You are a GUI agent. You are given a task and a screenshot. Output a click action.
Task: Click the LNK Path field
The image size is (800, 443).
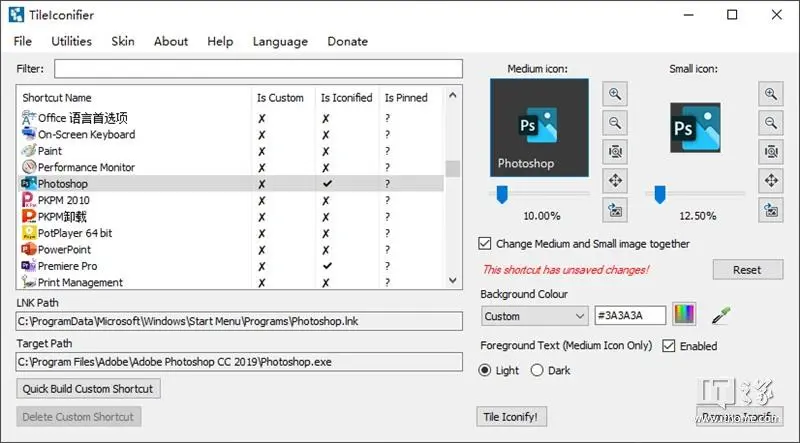(x=239, y=321)
